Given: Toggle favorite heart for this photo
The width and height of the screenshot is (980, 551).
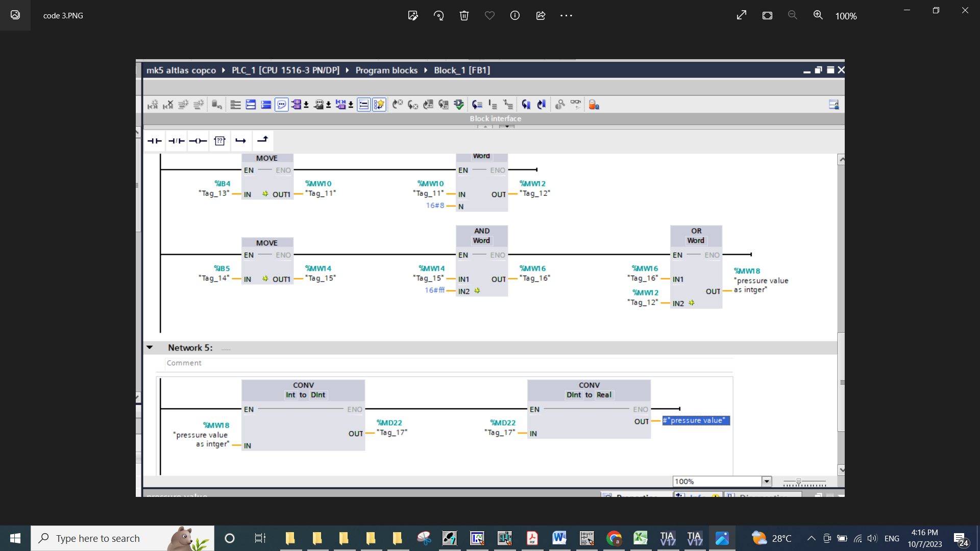Looking at the screenshot, I should (489, 15).
